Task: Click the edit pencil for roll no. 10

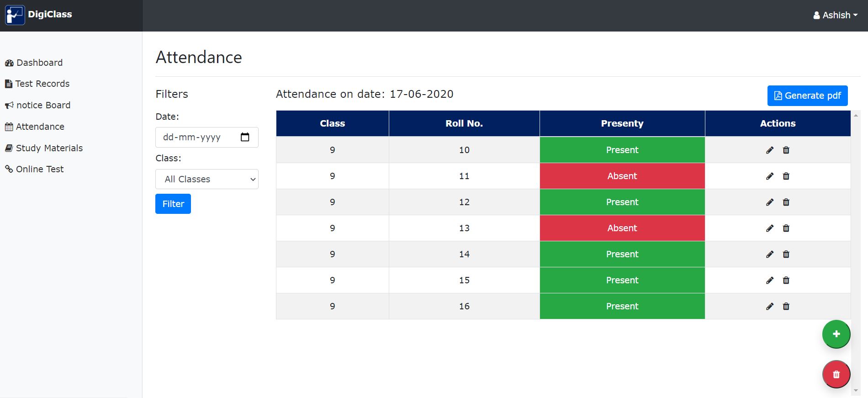Action: click(770, 150)
